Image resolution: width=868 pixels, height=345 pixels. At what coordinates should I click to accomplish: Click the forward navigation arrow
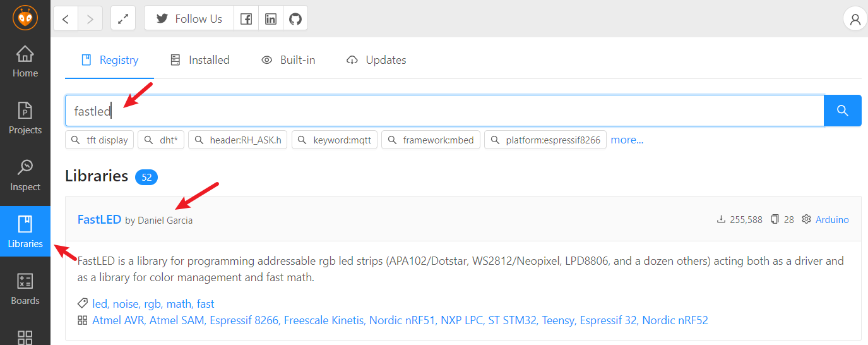90,19
